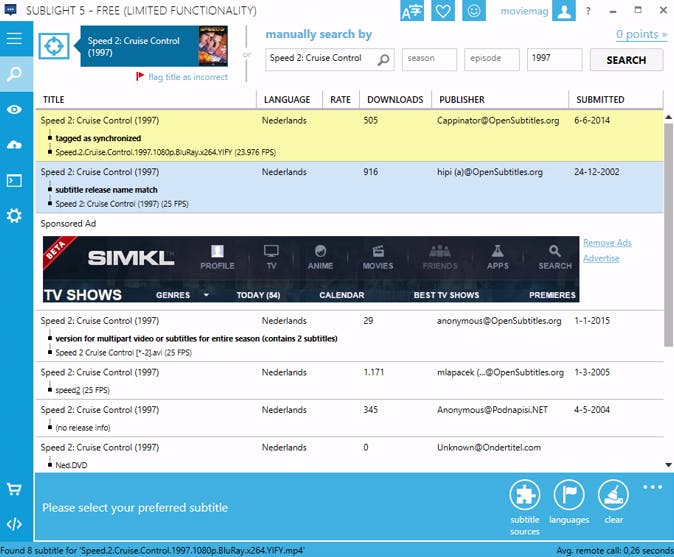The image size is (674, 557).
Task: Open the cloud upload sidebar icon
Action: pyautogui.click(x=14, y=145)
